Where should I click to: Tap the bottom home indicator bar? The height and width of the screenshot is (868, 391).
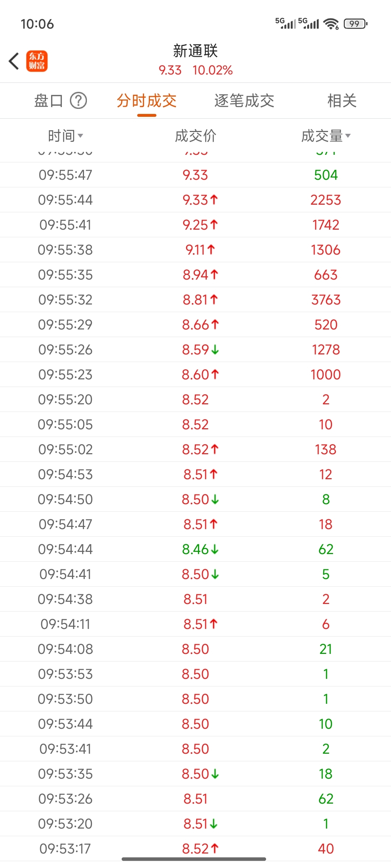point(194,859)
